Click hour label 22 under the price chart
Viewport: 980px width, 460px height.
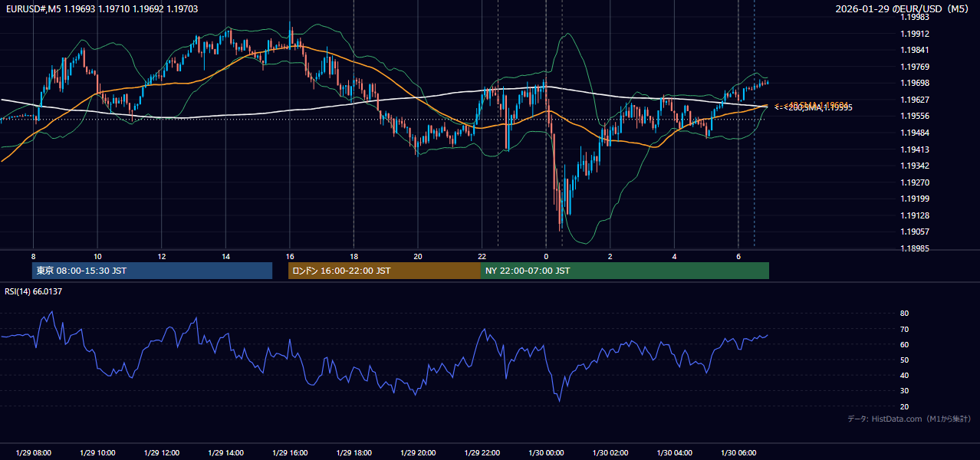[482, 256]
